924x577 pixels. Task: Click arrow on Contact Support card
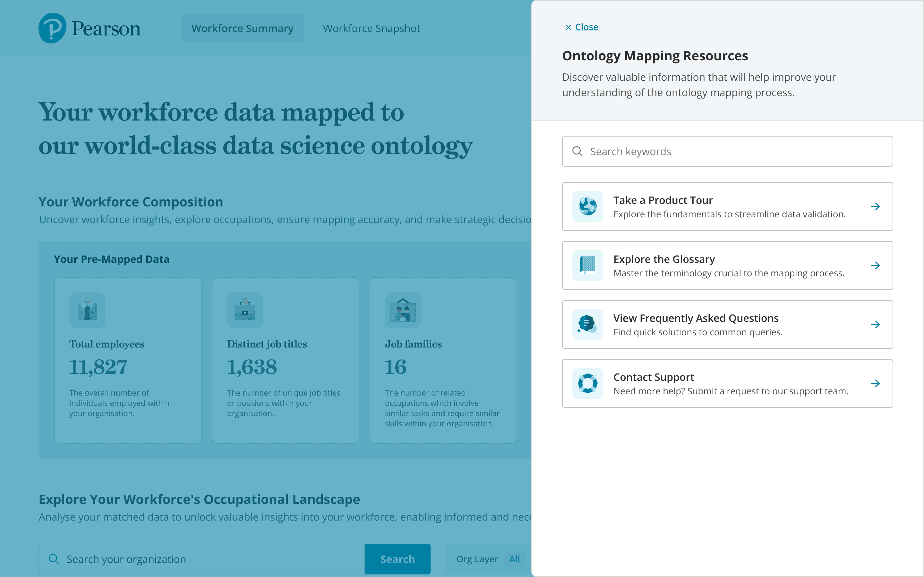[875, 383]
